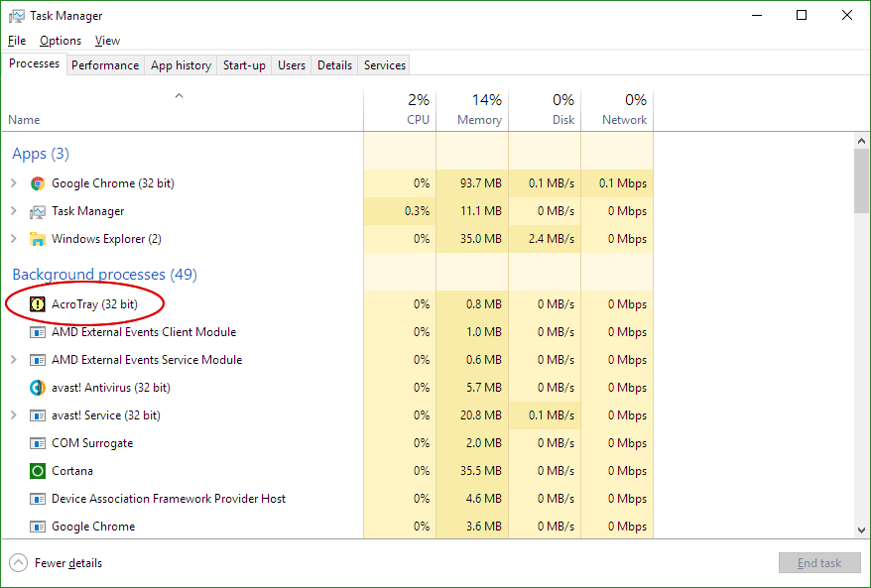The height and width of the screenshot is (588, 871).
Task: Expand the Google Chrome (32 bit) app group
Action: [x=14, y=183]
